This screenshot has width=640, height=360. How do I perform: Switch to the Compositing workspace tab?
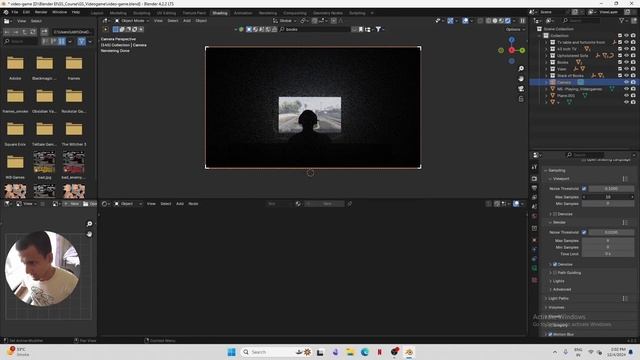[x=295, y=13]
